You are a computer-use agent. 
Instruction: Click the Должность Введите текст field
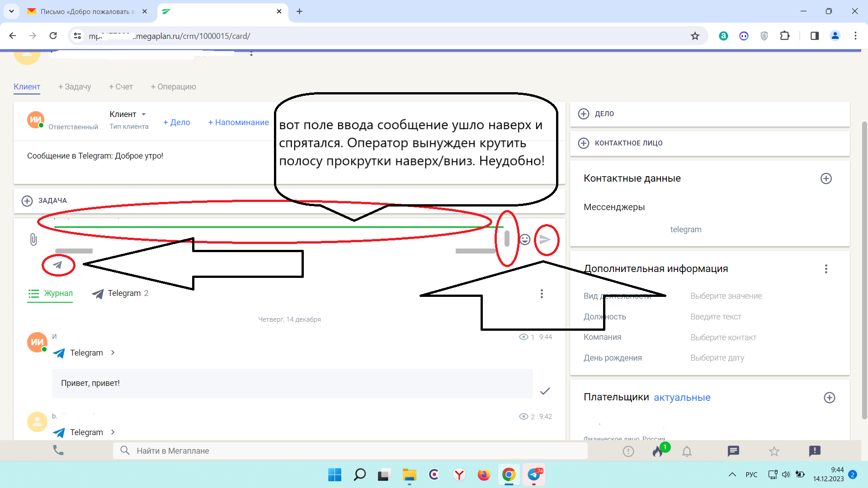point(716,317)
